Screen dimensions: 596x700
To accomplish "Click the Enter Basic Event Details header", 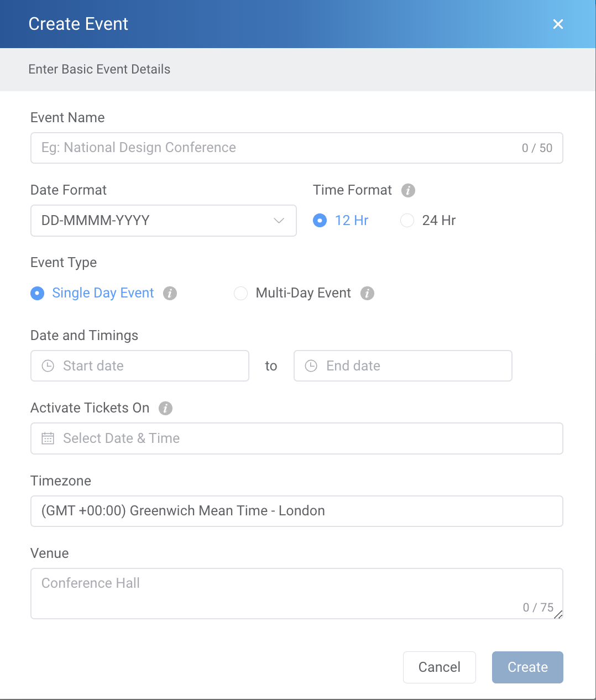I will pos(99,69).
